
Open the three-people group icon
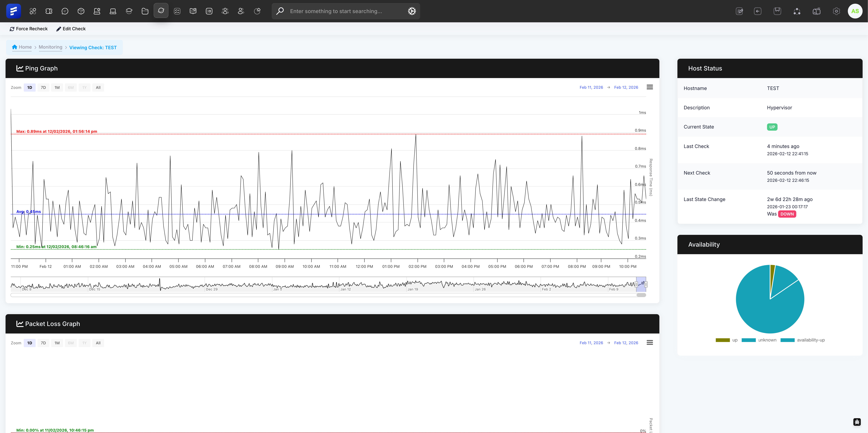225,11
